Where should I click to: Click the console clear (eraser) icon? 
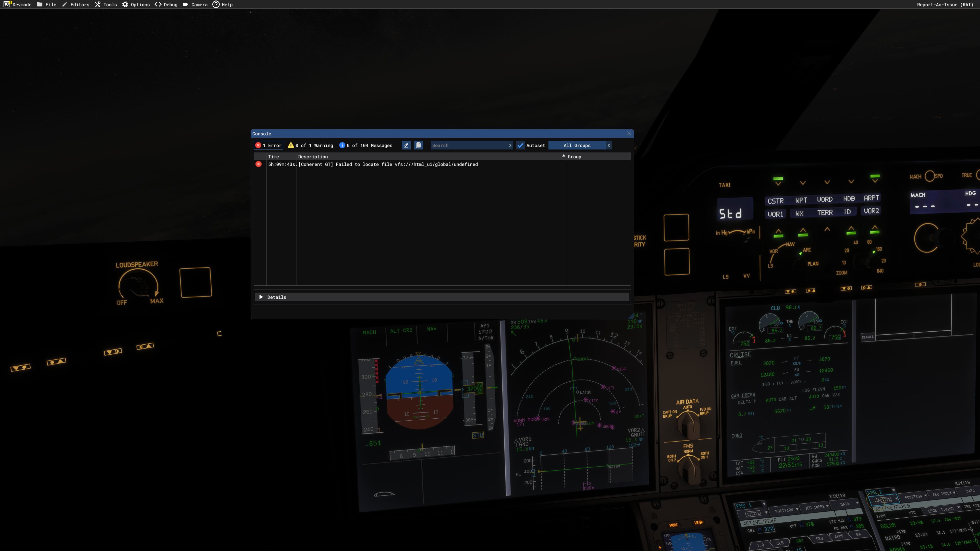point(406,145)
